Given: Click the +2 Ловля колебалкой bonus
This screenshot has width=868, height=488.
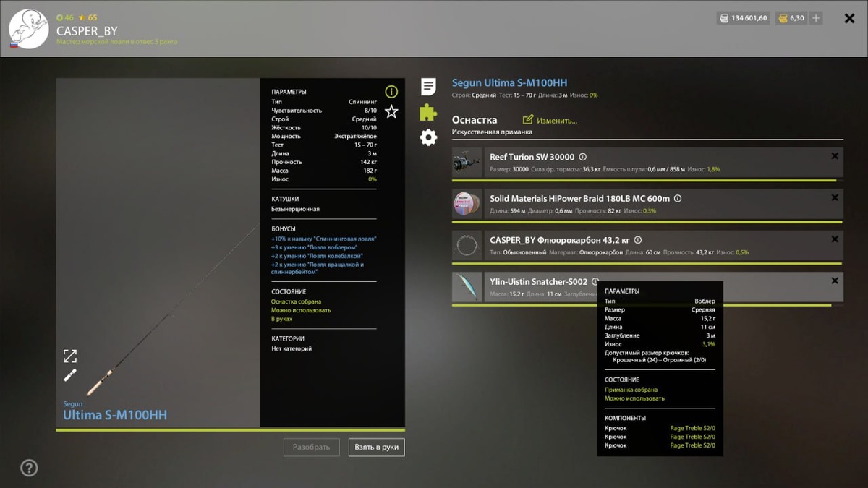Looking at the screenshot, I should (317, 256).
